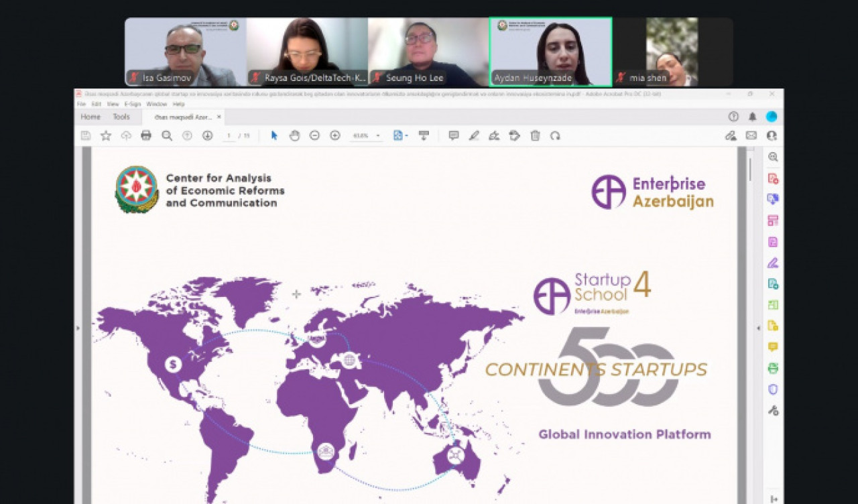Select the Highlight pen tool
The height and width of the screenshot is (504, 858).
pos(474,135)
